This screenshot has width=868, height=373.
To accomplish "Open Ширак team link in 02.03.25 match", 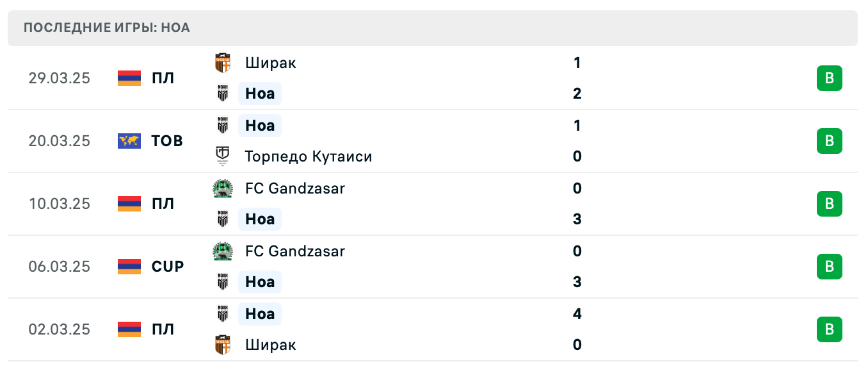I will 270,345.
